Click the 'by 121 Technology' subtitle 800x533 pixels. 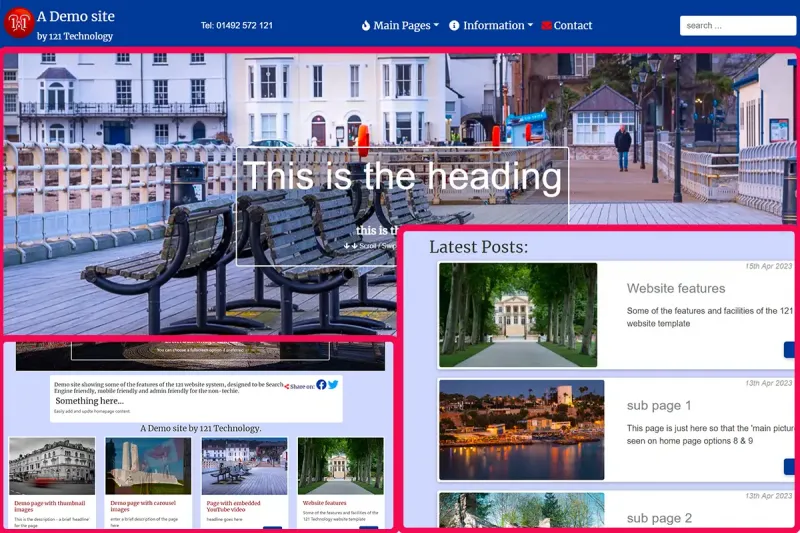pos(74,36)
